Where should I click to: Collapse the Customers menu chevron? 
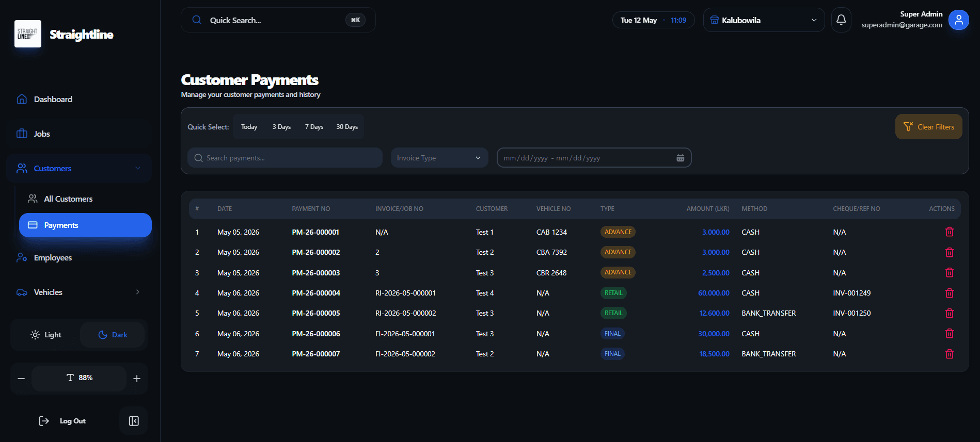tap(137, 168)
